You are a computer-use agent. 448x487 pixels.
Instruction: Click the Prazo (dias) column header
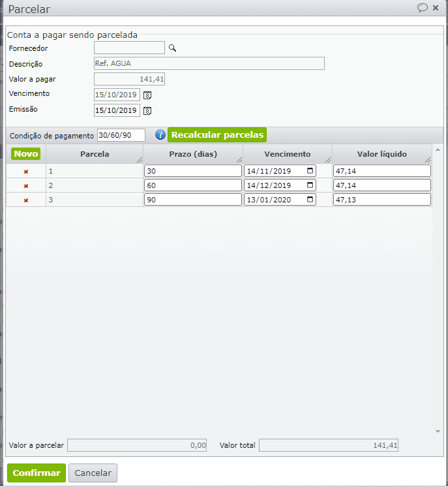click(x=193, y=154)
